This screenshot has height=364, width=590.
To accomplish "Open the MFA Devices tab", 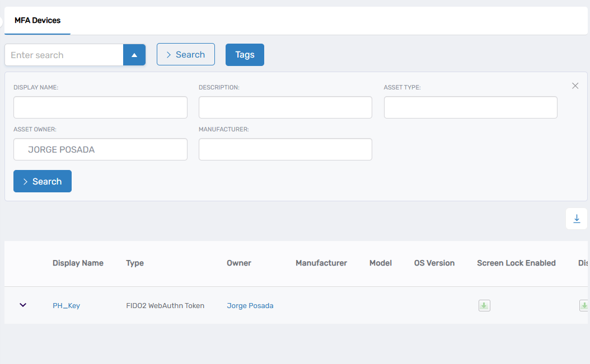I will (x=38, y=20).
